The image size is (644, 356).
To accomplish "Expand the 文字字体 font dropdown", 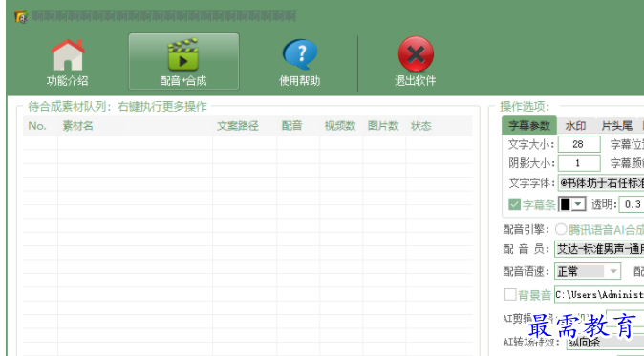I will click(601, 182).
